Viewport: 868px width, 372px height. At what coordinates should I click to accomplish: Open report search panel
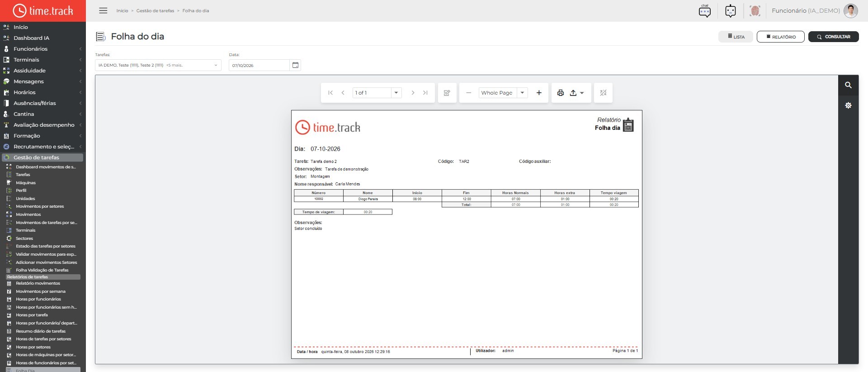(x=848, y=85)
